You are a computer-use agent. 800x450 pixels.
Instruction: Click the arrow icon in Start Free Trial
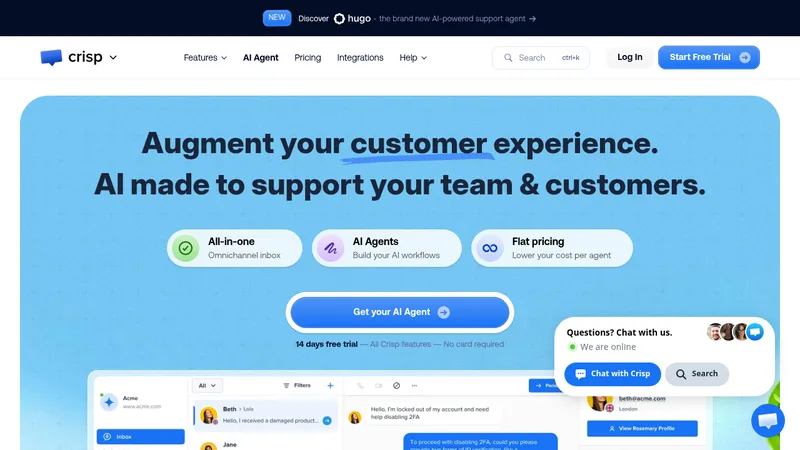tap(745, 57)
